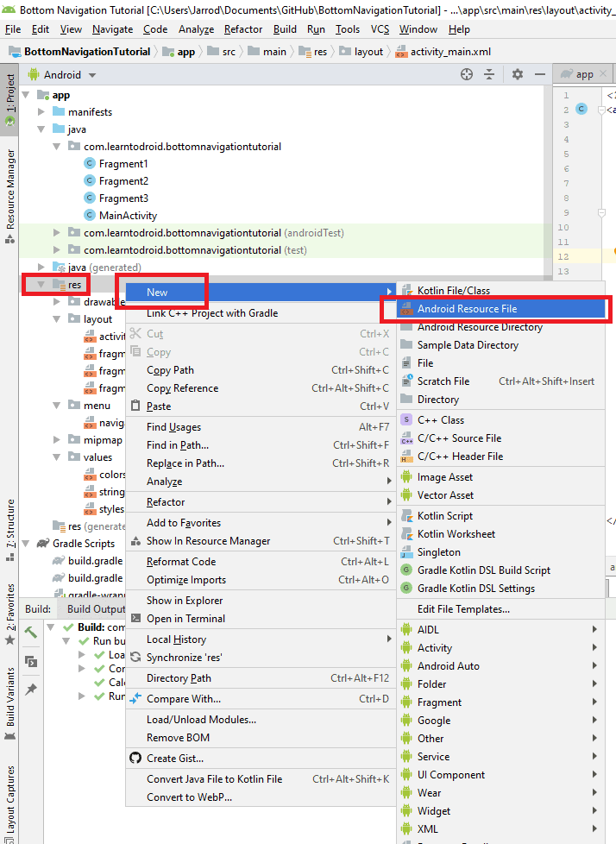Choose Vector Asset from the submenu

click(445, 495)
